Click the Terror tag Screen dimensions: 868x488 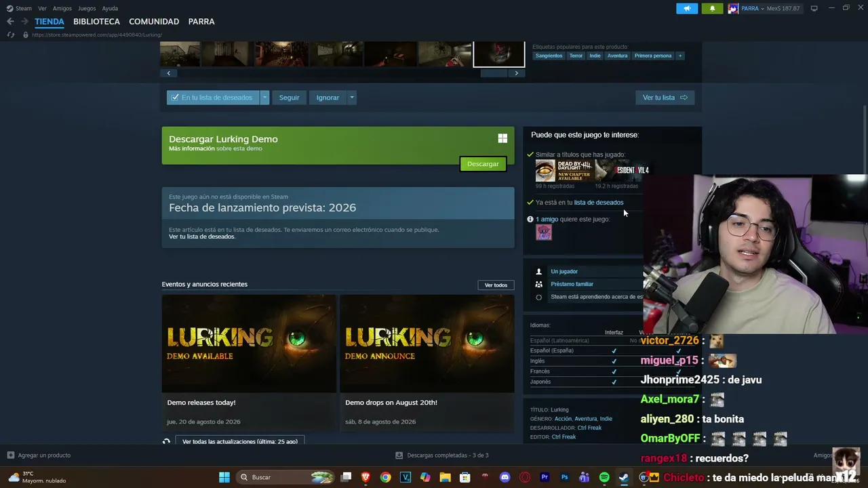(x=576, y=56)
